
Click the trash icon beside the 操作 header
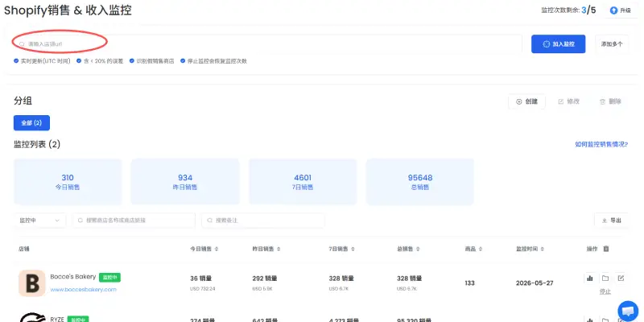click(x=606, y=249)
